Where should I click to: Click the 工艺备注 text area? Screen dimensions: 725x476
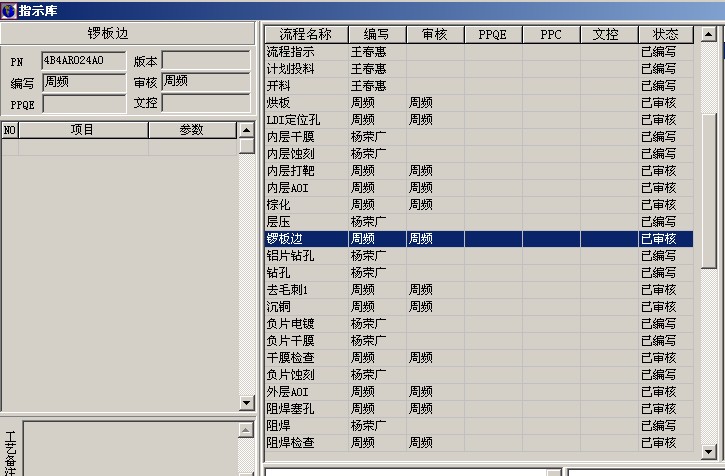[131, 448]
